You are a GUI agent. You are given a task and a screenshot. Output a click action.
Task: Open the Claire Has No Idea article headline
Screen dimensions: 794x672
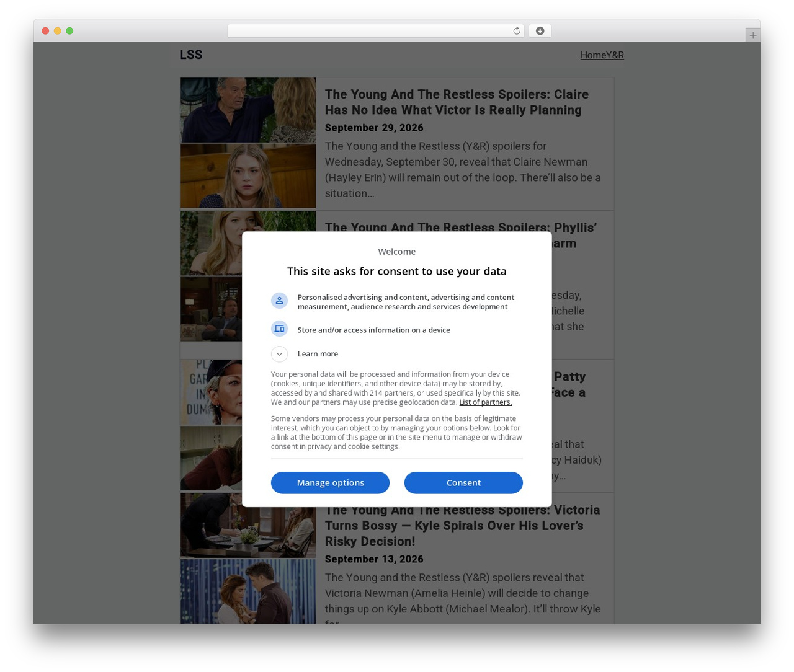tap(457, 102)
